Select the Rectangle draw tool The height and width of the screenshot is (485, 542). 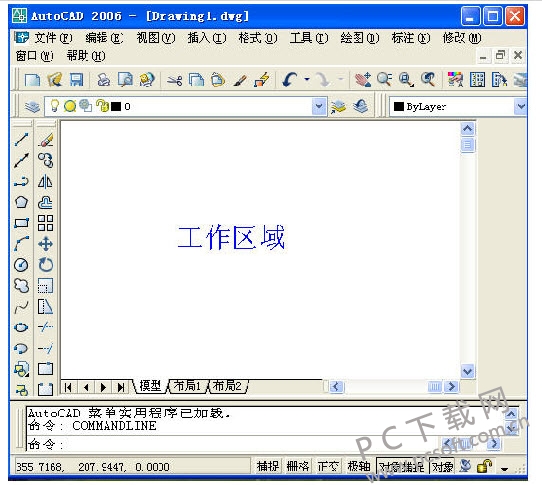[21, 223]
